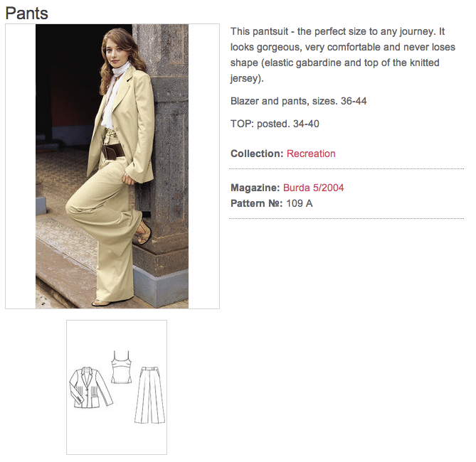
Task: Open the technical line drawing thumbnail
Action: pos(117,387)
